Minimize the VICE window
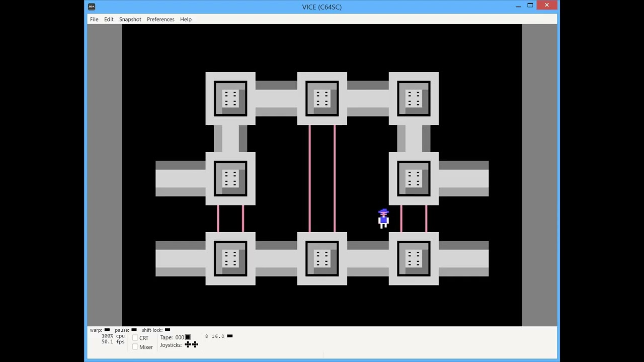Viewport: 644px width, 362px height. tap(518, 7)
